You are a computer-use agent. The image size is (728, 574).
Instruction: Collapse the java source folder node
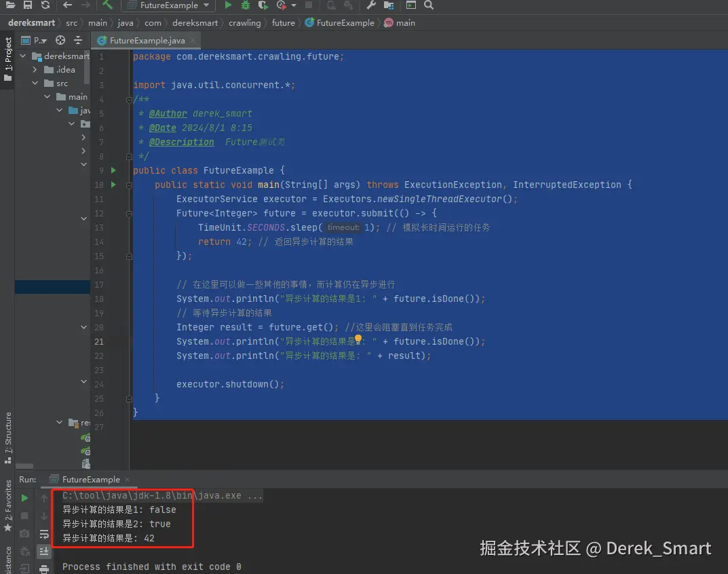point(60,111)
